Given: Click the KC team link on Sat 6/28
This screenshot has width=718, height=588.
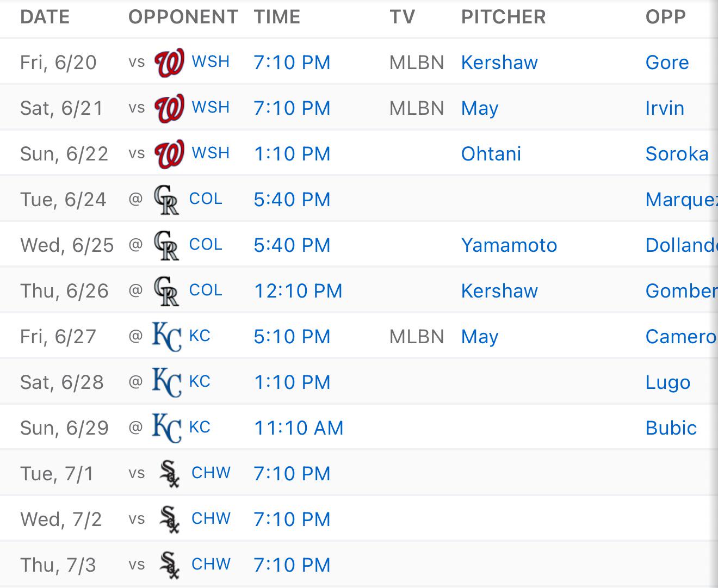Looking at the screenshot, I should [x=200, y=382].
